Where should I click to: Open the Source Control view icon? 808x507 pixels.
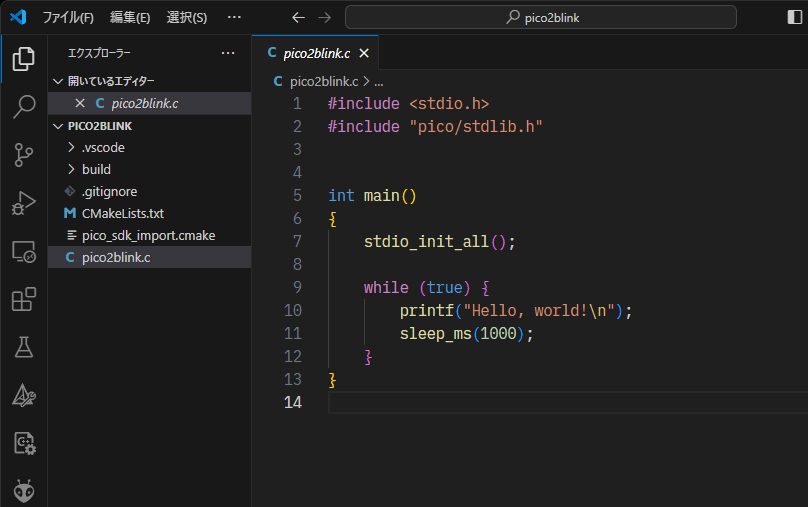(24, 155)
